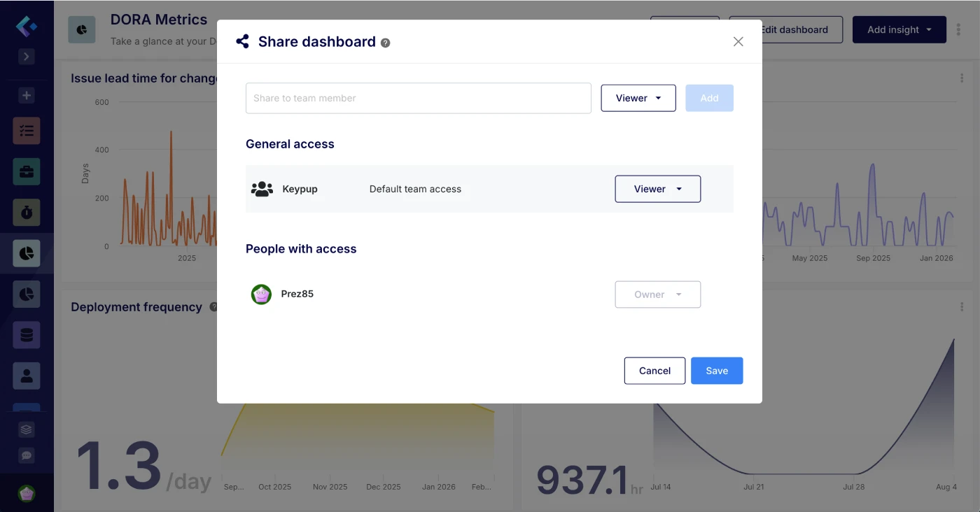Expand the sidebar with the arrow chevron
The height and width of the screenshot is (512, 980).
click(27, 57)
